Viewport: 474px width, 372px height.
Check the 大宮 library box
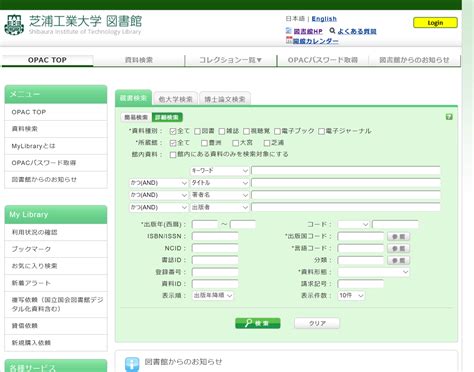click(235, 143)
